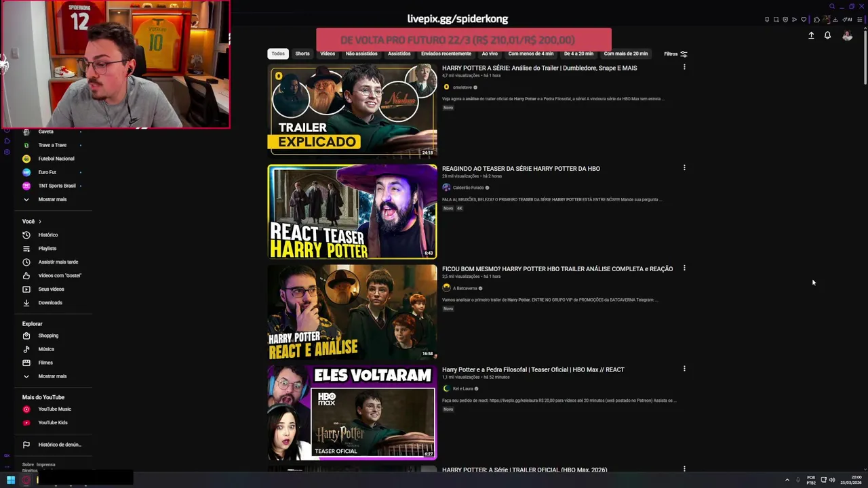Click the taskbar volume icon
Screen dimensions: 868x488
click(x=832, y=480)
